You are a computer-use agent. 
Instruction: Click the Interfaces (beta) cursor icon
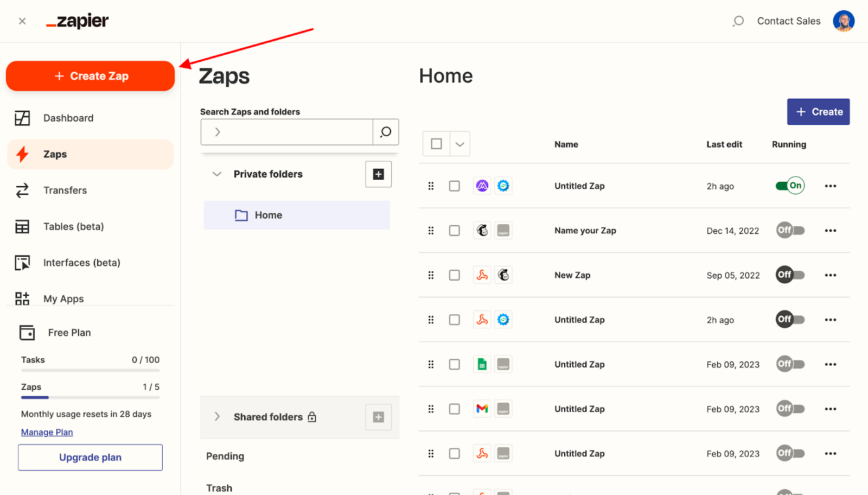[22, 263]
